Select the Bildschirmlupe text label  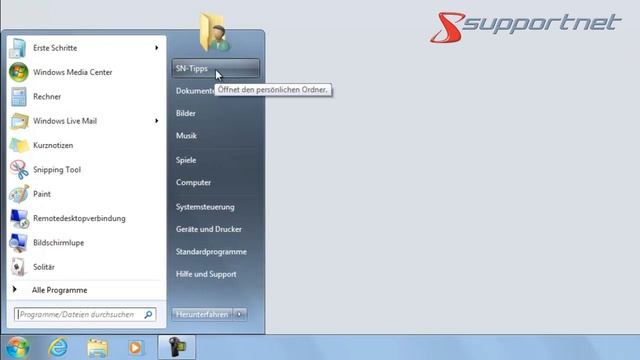point(58,243)
